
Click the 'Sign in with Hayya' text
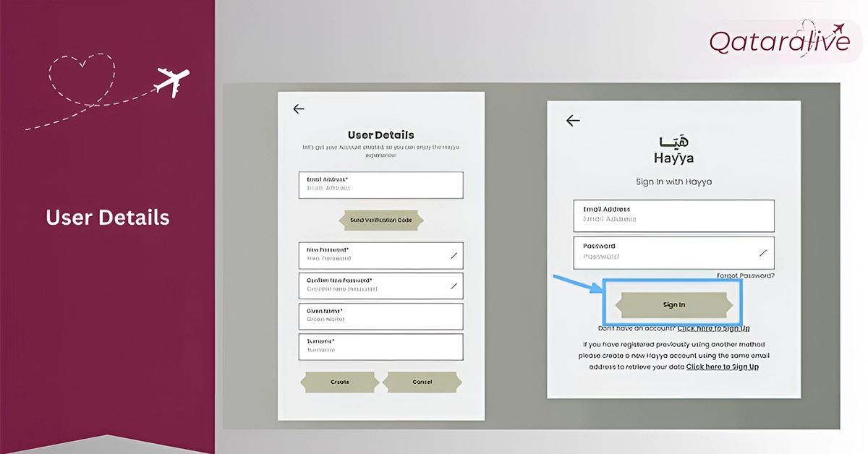click(673, 181)
